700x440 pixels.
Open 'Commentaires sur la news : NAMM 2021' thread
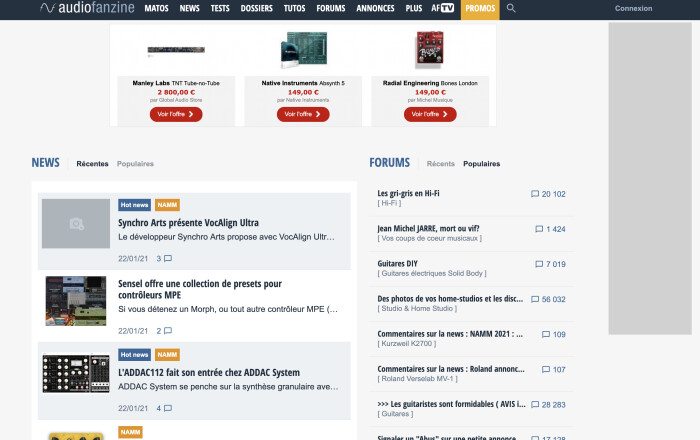point(450,334)
